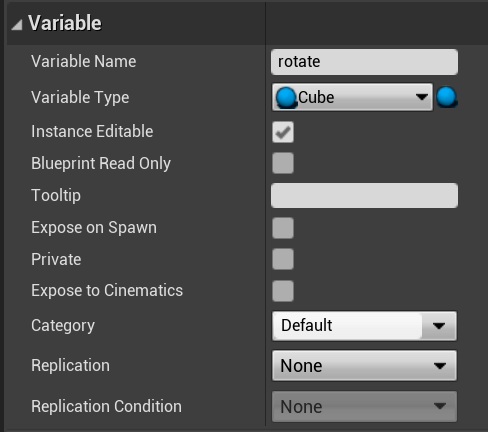Toggle the Instance Editable checkbox

[283, 132]
